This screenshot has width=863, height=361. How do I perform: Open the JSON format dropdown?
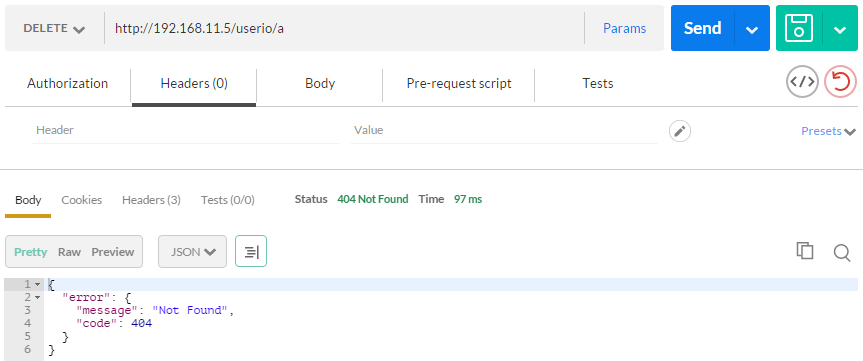tap(192, 252)
